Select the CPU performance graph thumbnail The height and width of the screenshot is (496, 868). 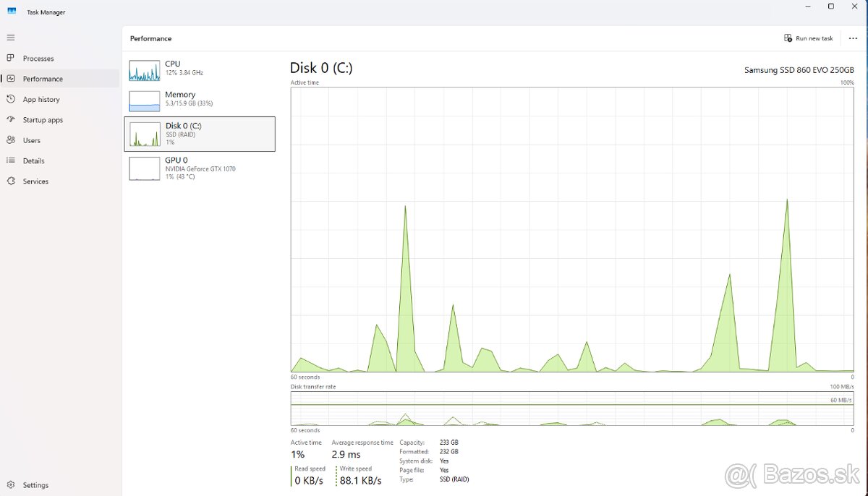coord(145,70)
